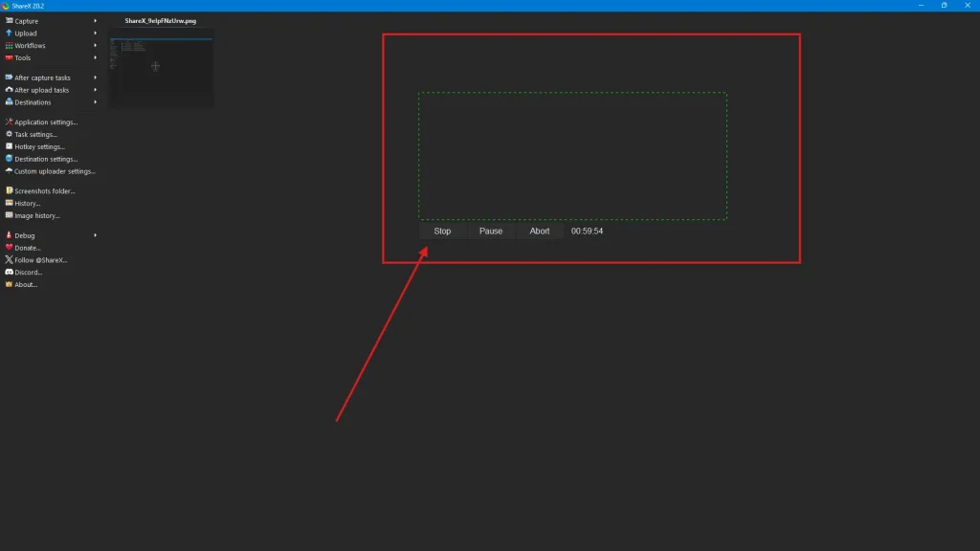
Task: Expand the Upload submenu arrow
Action: [95, 33]
